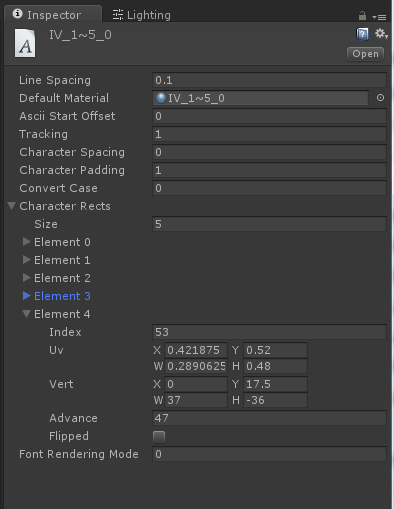Toggle the Flipped checkbox
Viewport: 394px width, 509px height.
pyautogui.click(x=159, y=437)
